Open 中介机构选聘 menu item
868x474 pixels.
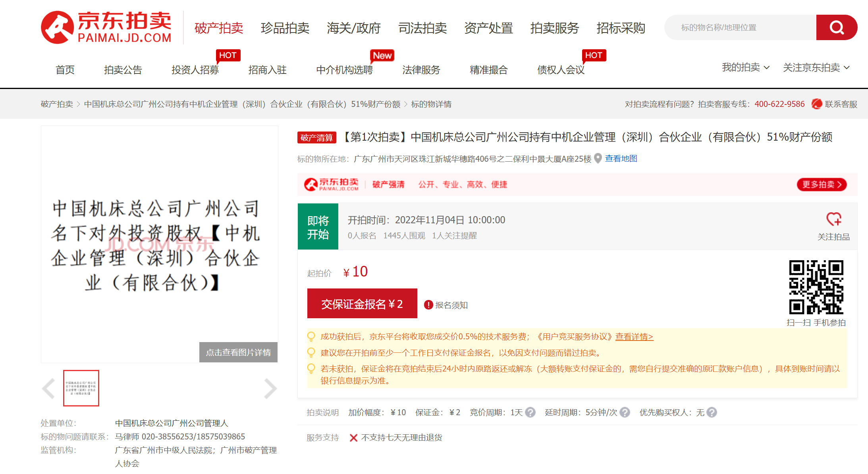pyautogui.click(x=345, y=70)
